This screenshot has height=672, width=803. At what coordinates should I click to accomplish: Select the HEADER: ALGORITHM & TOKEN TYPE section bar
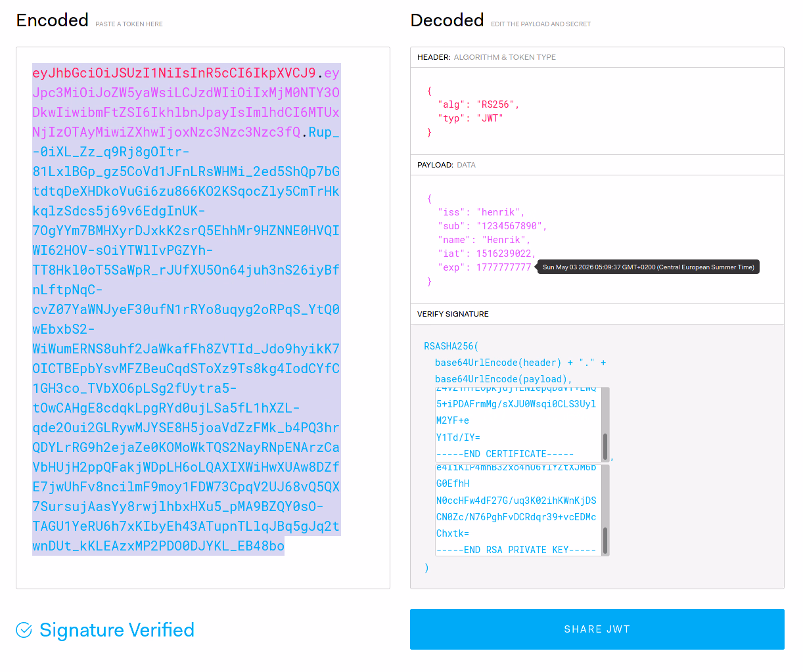[x=597, y=57]
